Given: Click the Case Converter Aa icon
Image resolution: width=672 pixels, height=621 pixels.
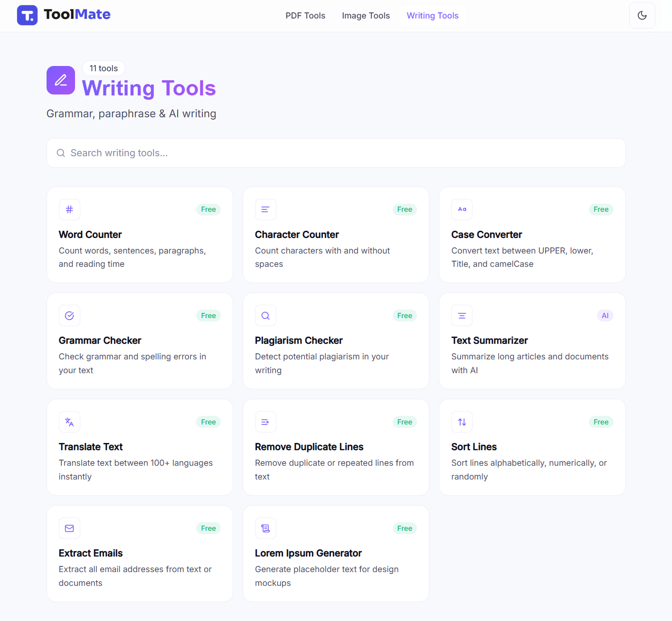Looking at the screenshot, I should pos(462,209).
